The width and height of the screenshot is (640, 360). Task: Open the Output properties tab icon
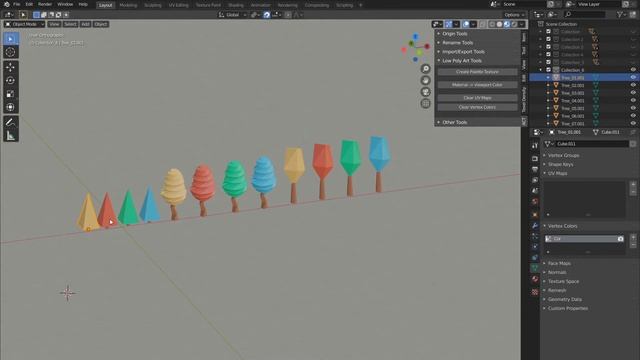pyautogui.click(x=535, y=169)
